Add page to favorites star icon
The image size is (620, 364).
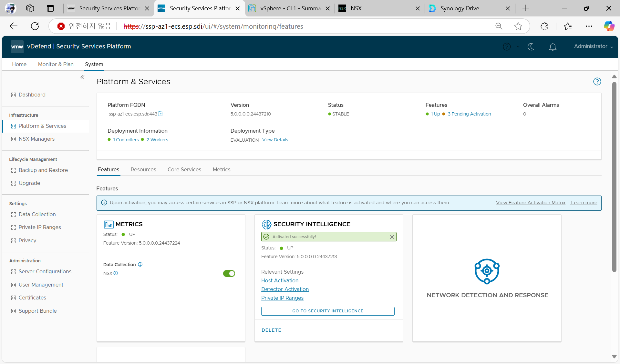tap(518, 26)
